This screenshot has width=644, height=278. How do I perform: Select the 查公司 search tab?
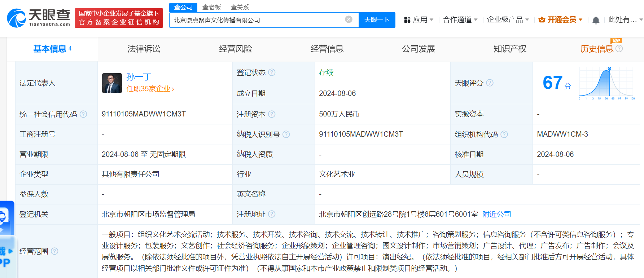point(183,7)
